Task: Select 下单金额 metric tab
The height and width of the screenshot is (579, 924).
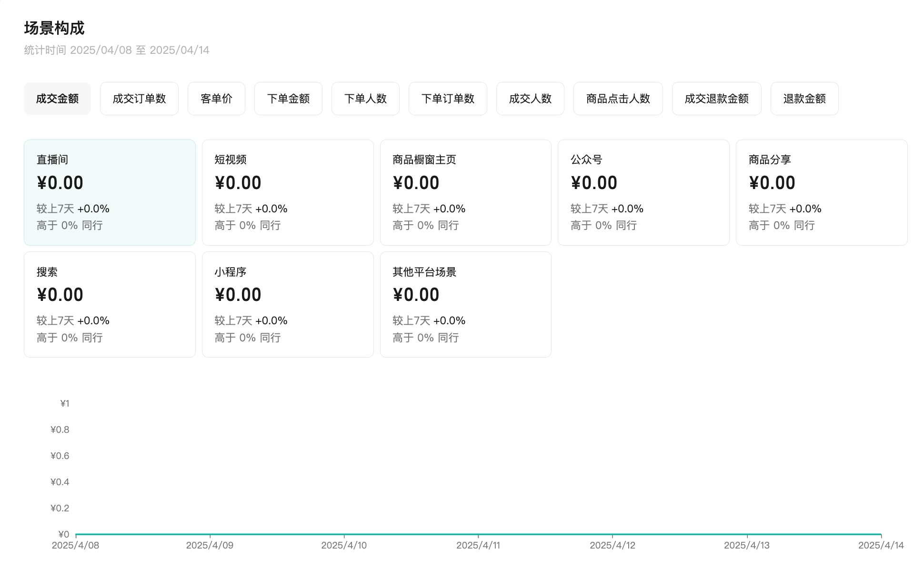Action: point(288,99)
